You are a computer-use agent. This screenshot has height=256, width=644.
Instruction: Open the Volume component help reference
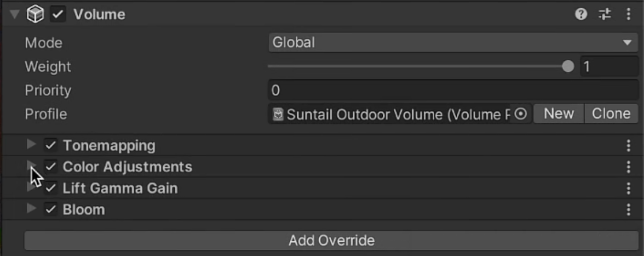(x=581, y=15)
